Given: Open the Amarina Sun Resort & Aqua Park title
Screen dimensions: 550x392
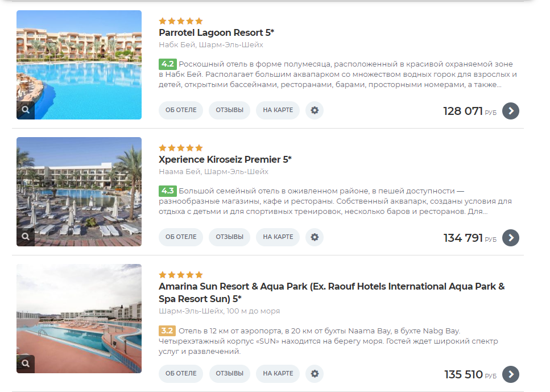Looking at the screenshot, I should click(332, 292).
